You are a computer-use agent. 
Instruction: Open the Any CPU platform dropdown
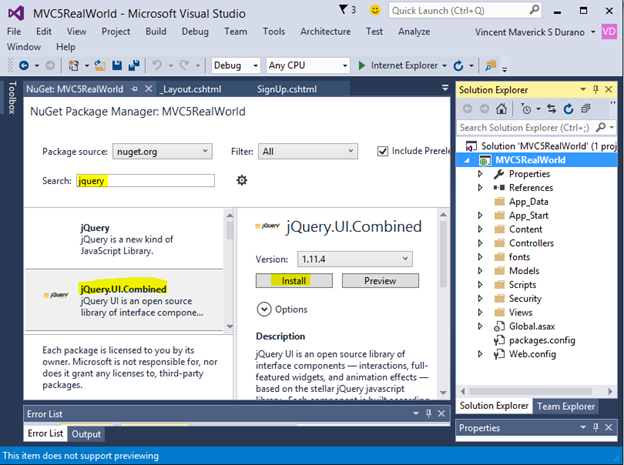pos(308,65)
